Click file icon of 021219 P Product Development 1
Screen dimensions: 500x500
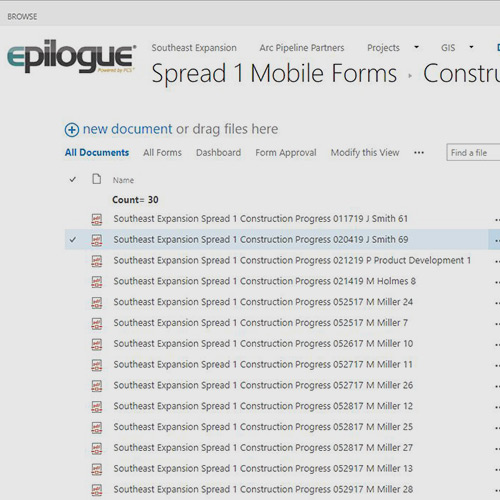(x=97, y=261)
